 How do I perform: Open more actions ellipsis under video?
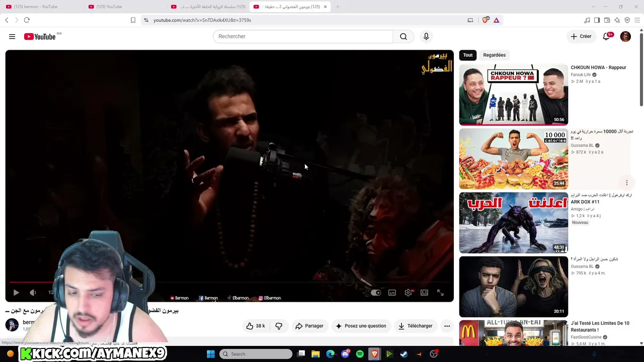[447, 326]
